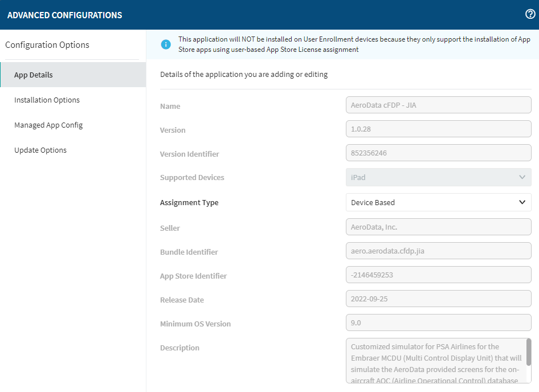The width and height of the screenshot is (539, 392).
Task: Click the Configuration Options heading
Action: 47,45
